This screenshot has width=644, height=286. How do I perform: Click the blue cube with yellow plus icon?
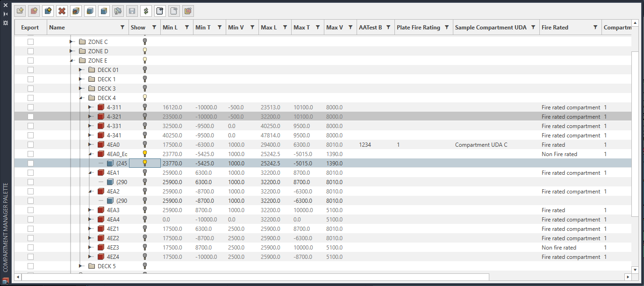point(48,11)
